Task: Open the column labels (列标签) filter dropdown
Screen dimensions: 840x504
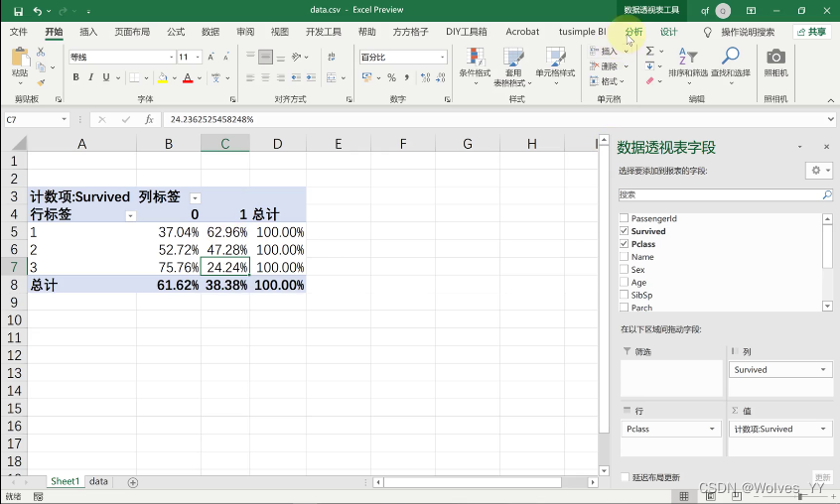Action: 195,198
